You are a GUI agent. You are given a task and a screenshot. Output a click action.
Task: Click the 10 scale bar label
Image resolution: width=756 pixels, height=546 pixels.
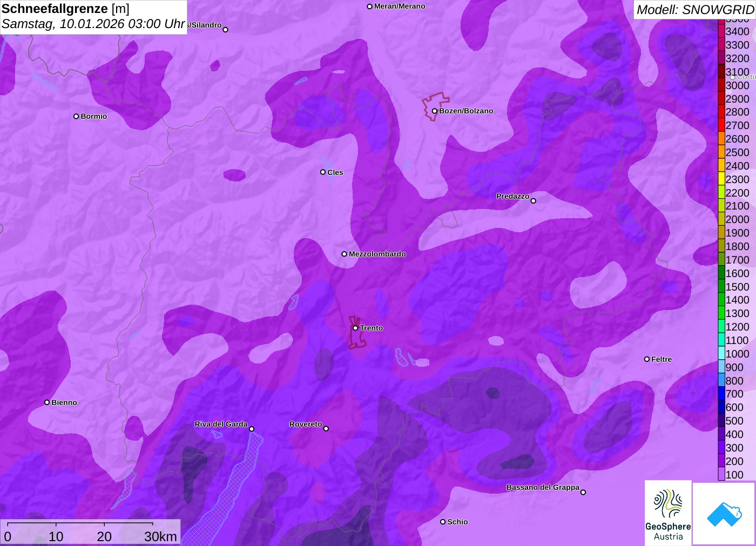tap(56, 536)
